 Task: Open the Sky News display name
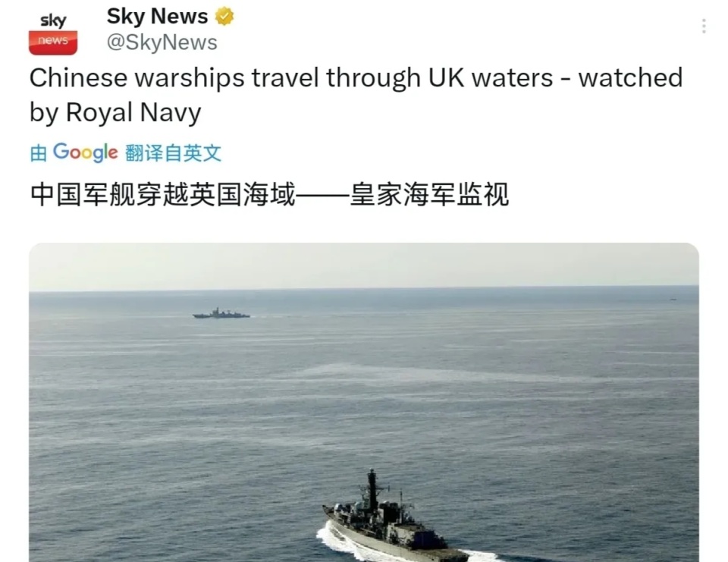coord(157,17)
